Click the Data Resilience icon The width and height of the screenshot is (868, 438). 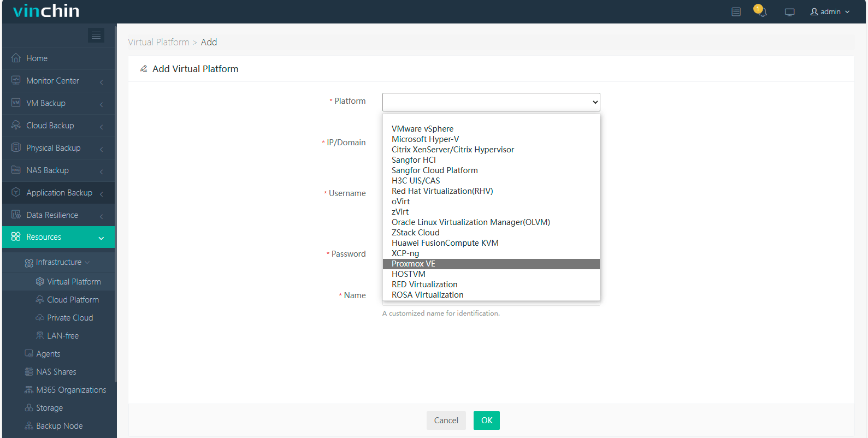click(16, 215)
